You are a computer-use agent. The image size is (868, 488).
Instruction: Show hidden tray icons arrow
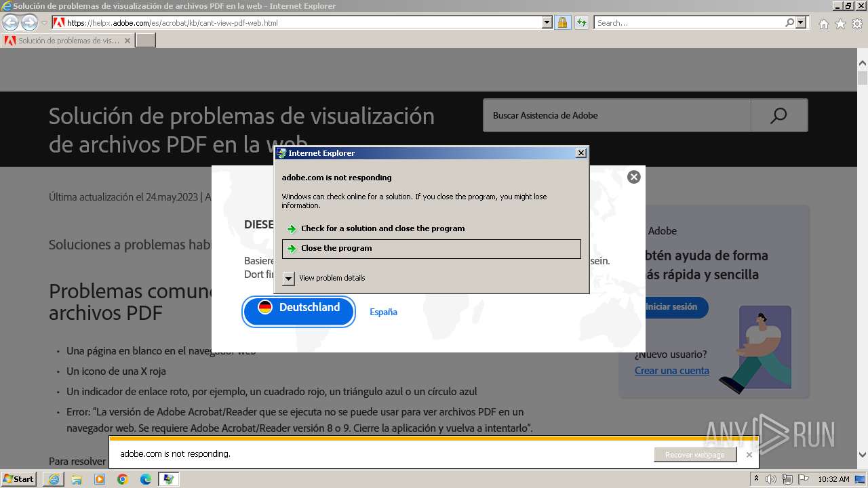[x=755, y=479]
